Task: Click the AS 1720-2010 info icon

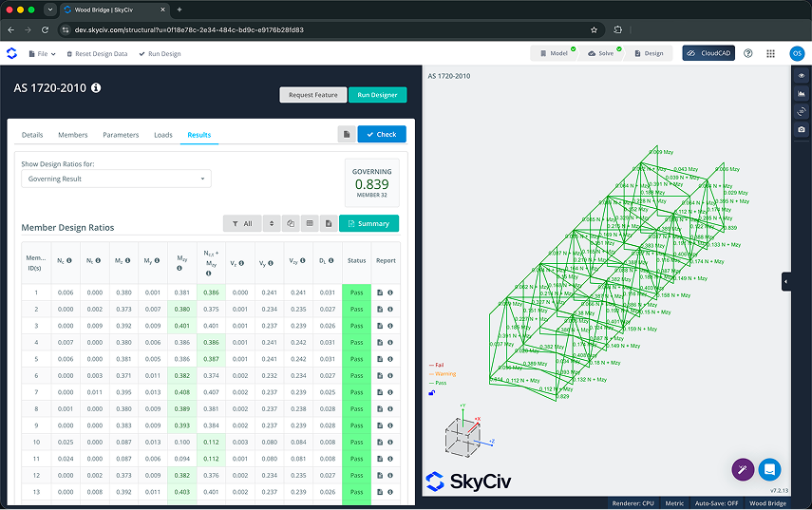Action: 96,88
